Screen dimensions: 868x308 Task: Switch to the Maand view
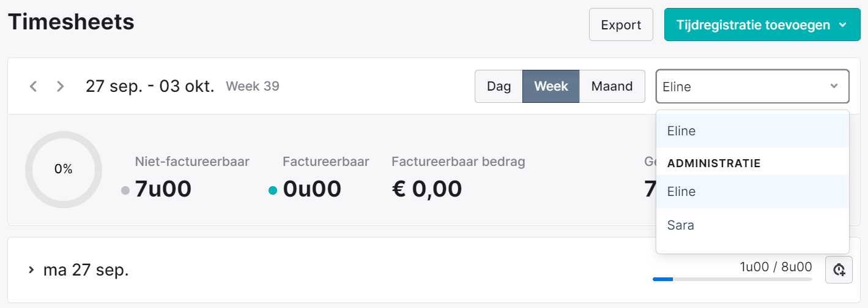[612, 86]
